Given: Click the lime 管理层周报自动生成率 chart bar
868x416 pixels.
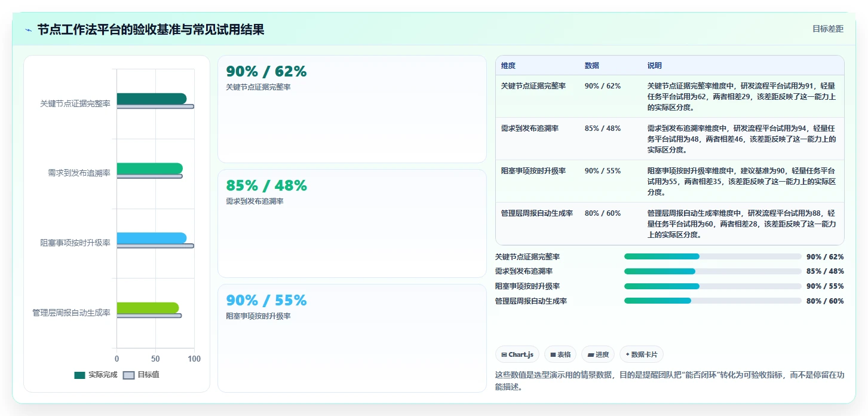Looking at the screenshot, I should 148,308.
